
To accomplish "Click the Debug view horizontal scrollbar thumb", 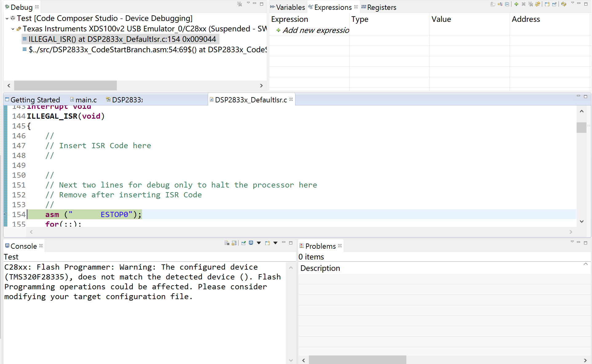I will [65, 85].
